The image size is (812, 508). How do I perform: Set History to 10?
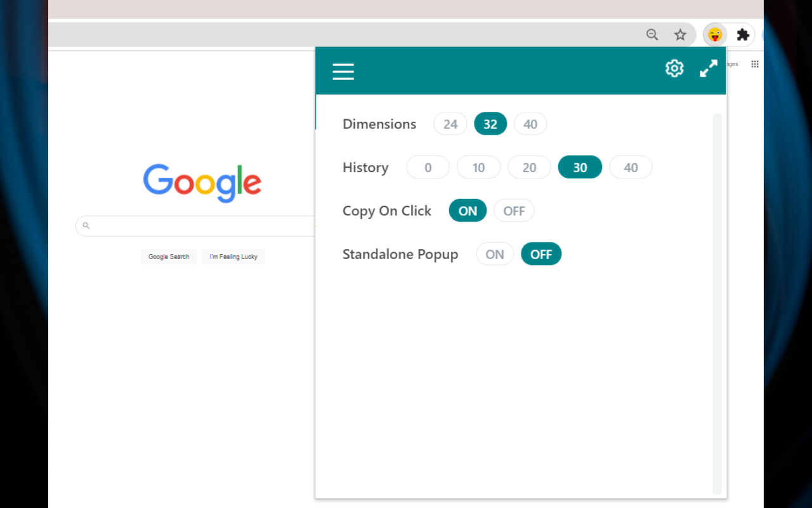coord(479,167)
